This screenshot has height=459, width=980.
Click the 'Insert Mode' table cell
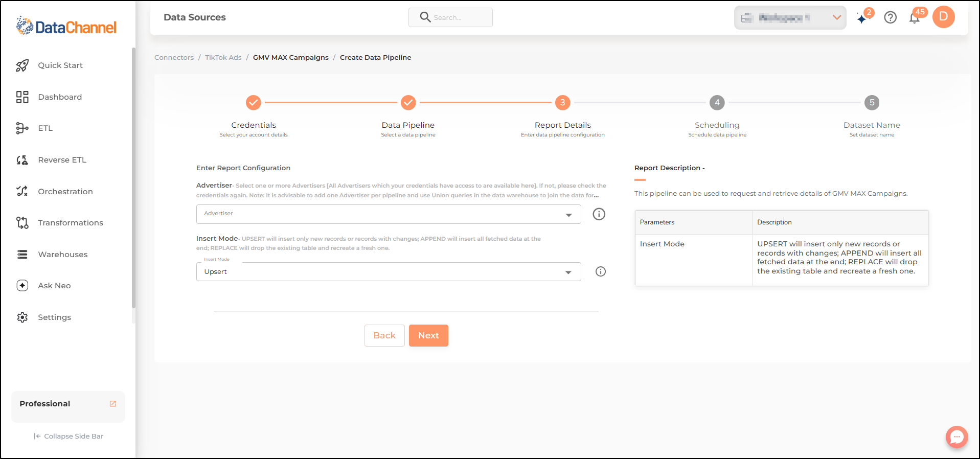tap(694, 260)
